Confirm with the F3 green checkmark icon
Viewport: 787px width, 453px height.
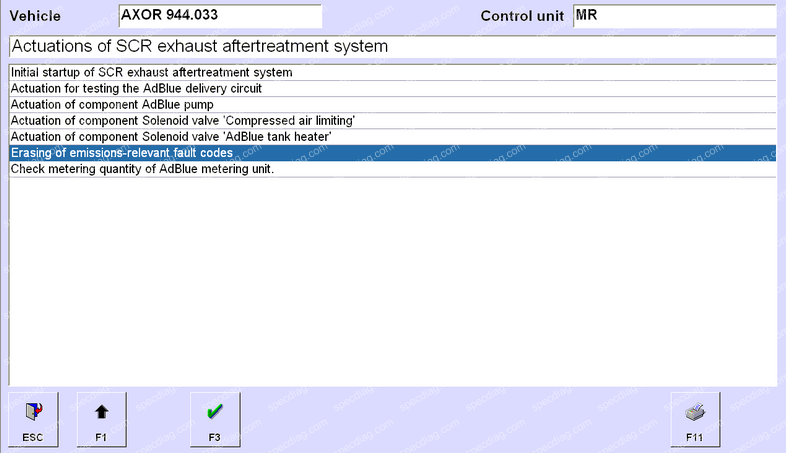click(215, 412)
